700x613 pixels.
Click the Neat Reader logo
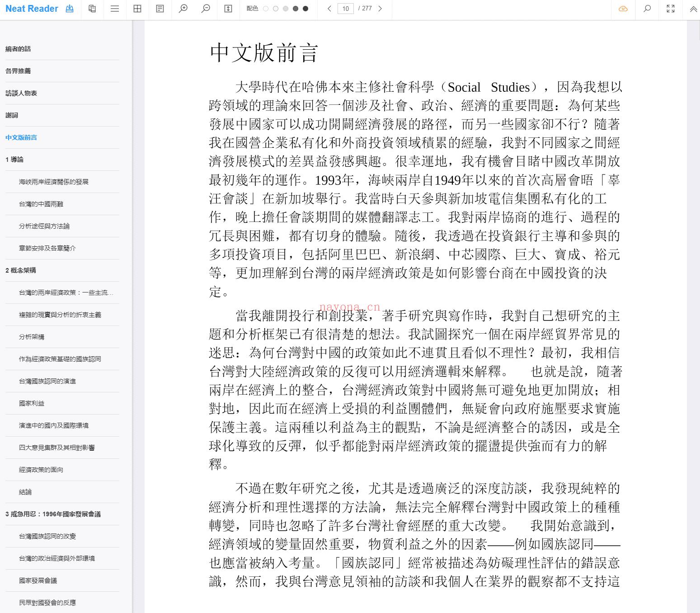tap(32, 9)
